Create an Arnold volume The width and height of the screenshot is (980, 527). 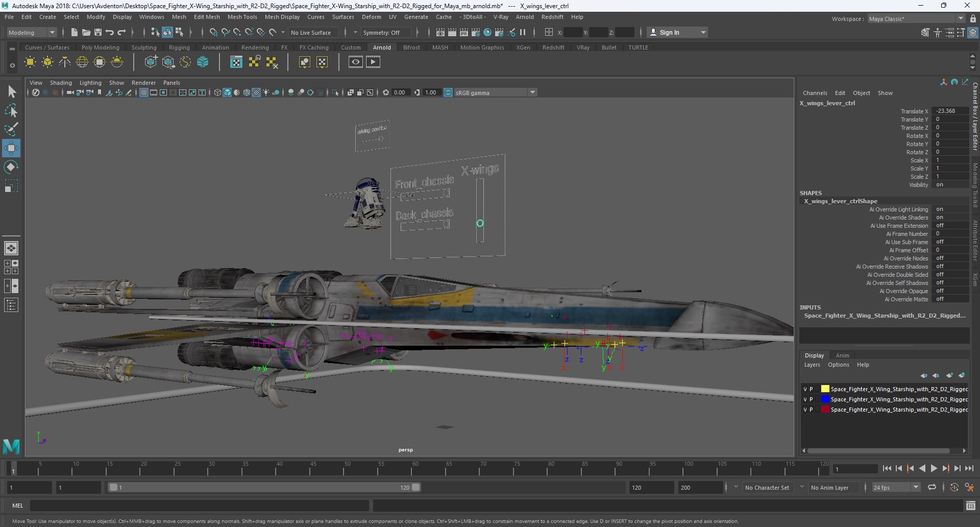coord(203,62)
